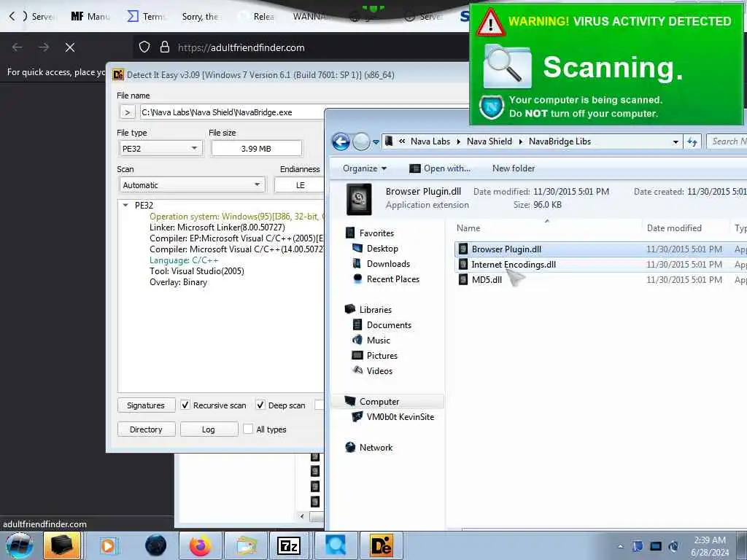Click the Log button
Screen dimensions: 747x560
pos(209,429)
